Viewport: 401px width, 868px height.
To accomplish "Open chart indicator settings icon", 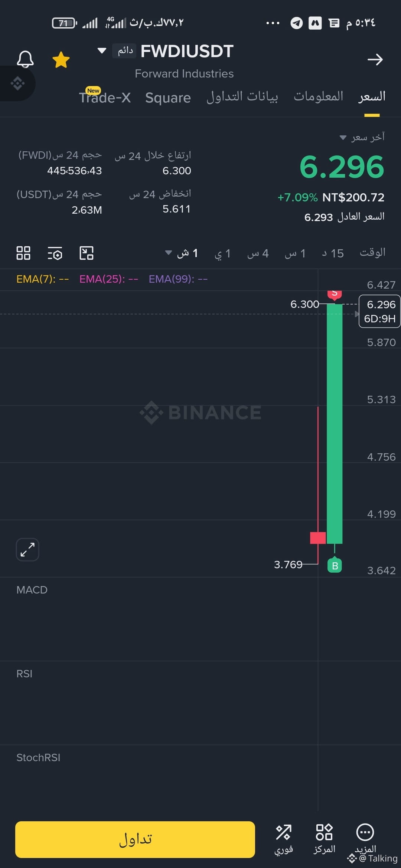I will tap(55, 253).
